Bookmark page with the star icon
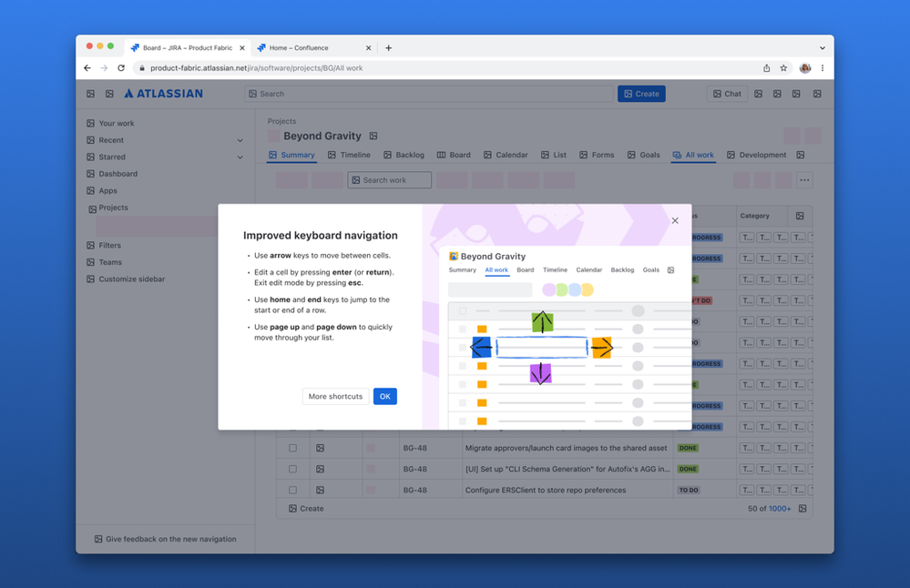Viewport: 910px width, 588px height. [783, 68]
